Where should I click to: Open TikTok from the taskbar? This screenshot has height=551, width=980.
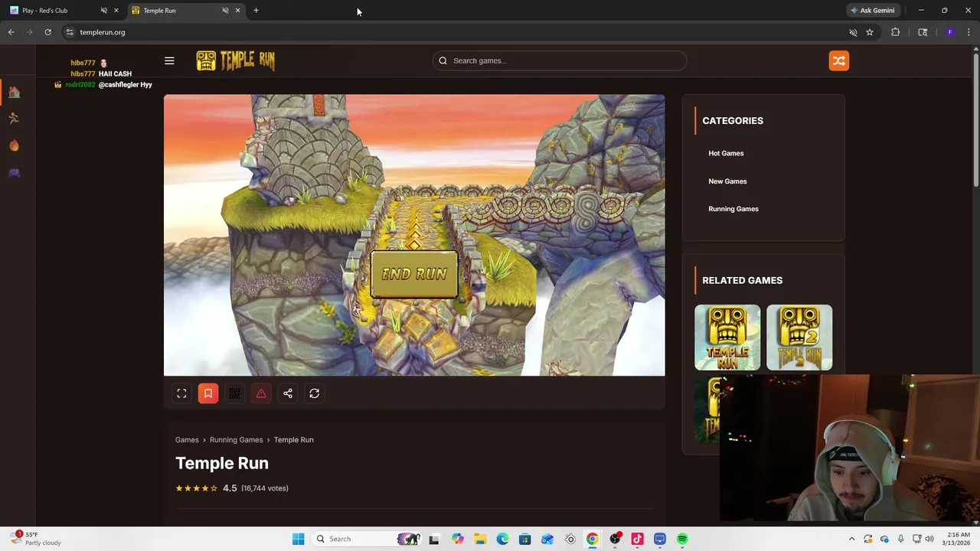coord(637,539)
